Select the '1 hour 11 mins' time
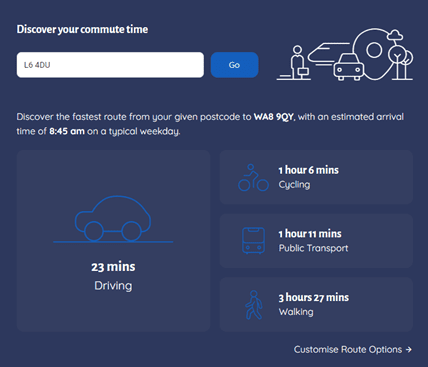This screenshot has width=428, height=367. click(x=310, y=234)
